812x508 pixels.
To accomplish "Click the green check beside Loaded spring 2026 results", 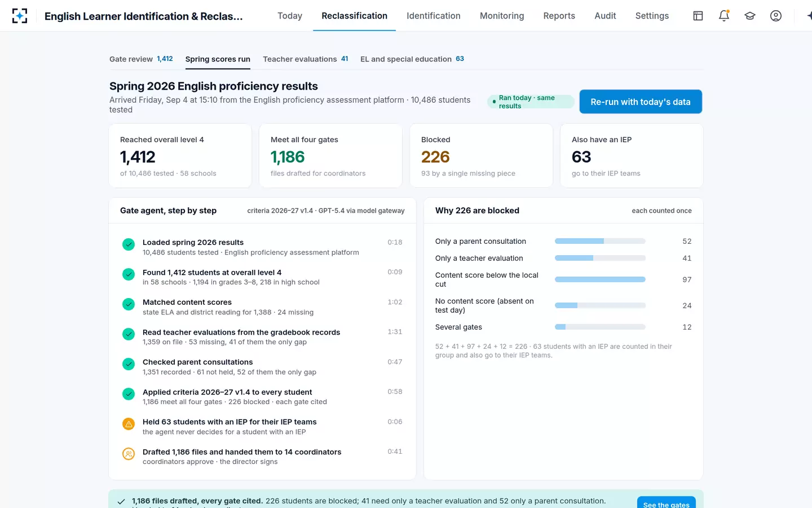I will (x=129, y=244).
